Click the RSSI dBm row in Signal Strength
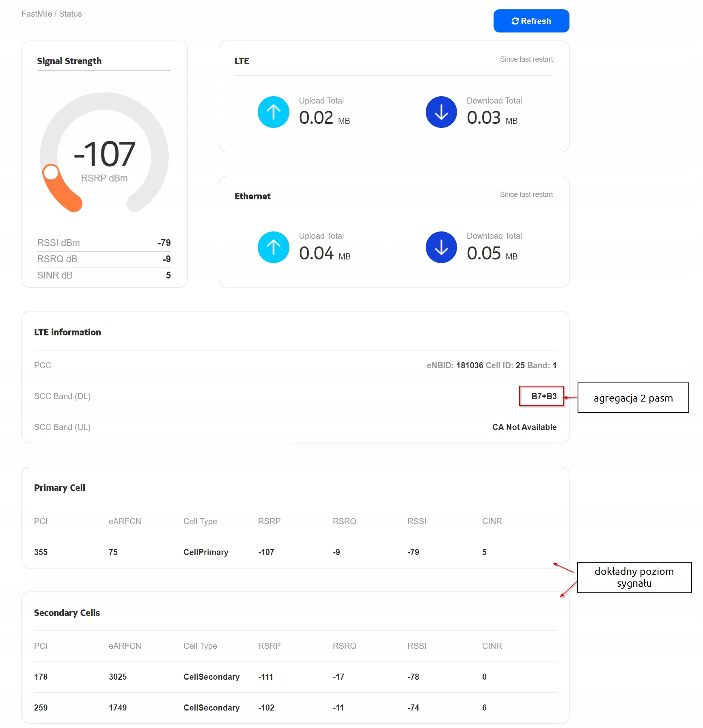 pos(104,243)
